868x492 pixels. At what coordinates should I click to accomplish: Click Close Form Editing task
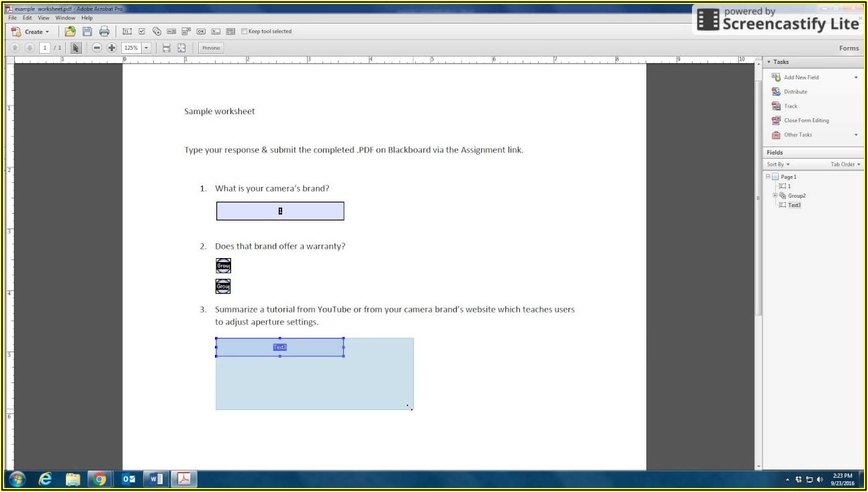click(x=806, y=120)
